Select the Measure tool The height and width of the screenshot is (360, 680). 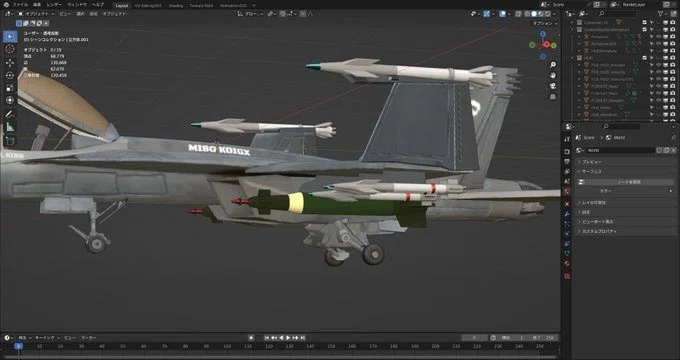pos(10,127)
